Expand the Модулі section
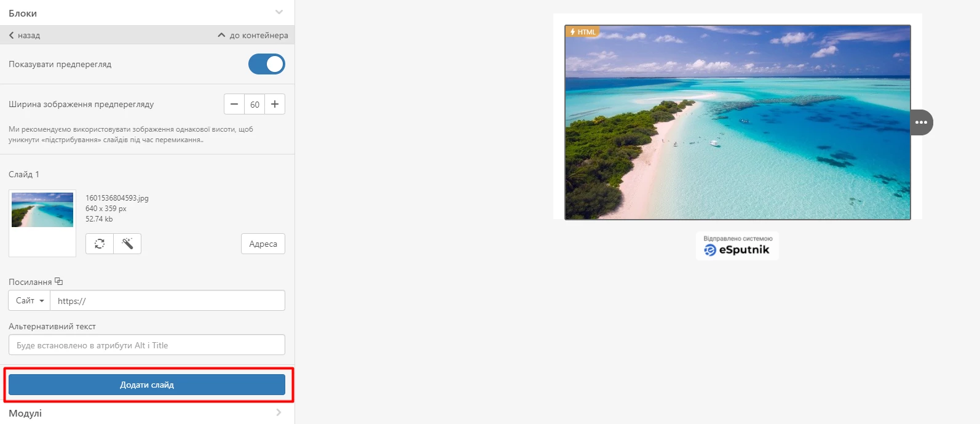 pos(147,413)
